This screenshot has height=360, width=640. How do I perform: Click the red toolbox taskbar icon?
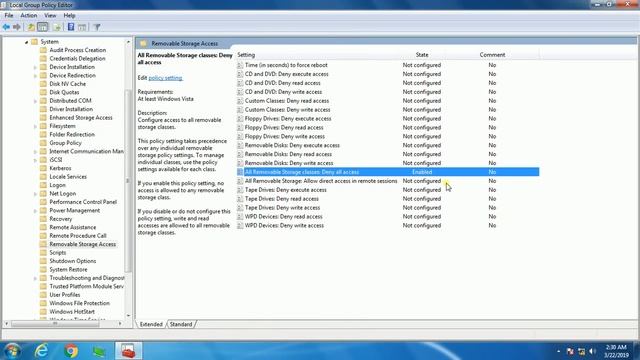click(x=129, y=351)
